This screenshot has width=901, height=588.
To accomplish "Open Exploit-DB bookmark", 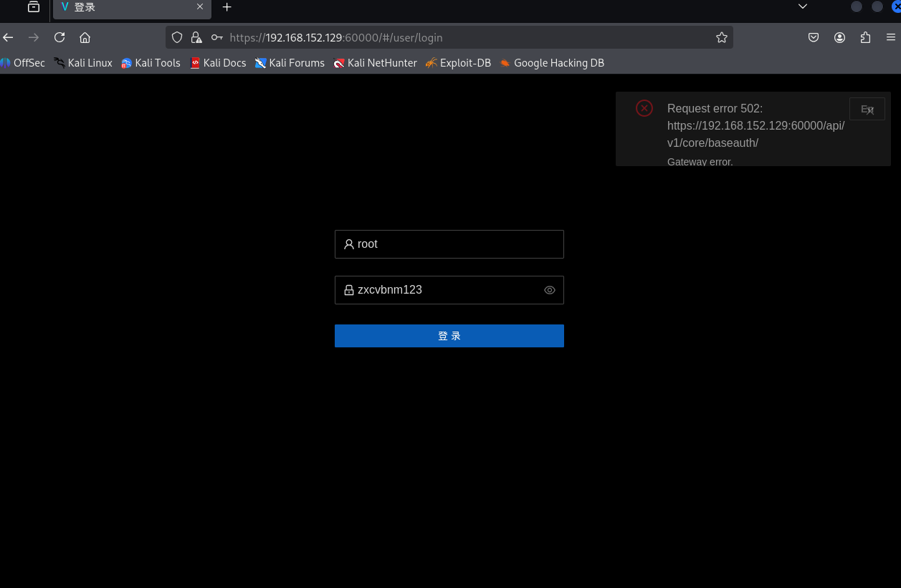I will tap(458, 63).
